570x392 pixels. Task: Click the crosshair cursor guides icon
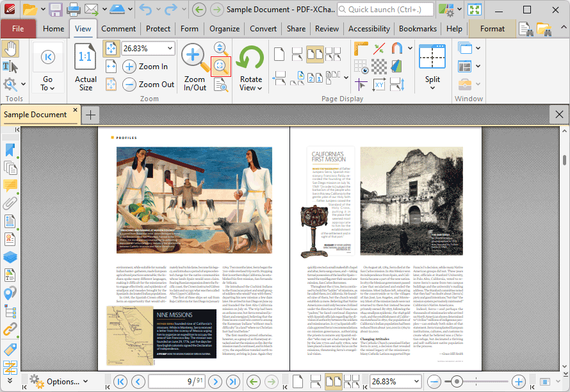pyautogui.click(x=361, y=85)
